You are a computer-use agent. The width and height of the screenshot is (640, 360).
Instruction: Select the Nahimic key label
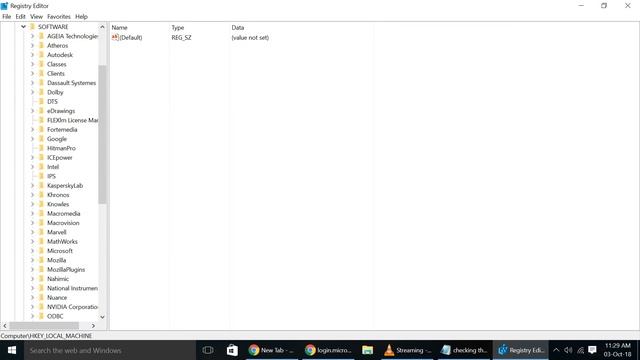[x=58, y=279]
